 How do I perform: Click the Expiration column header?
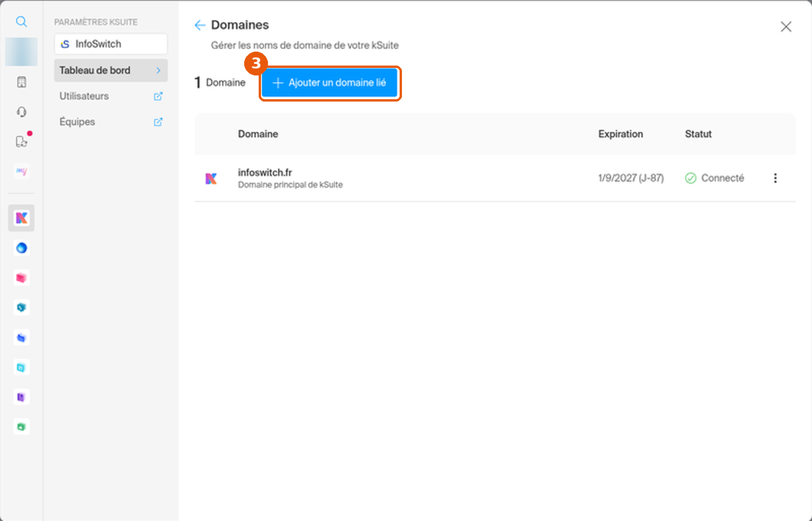621,134
